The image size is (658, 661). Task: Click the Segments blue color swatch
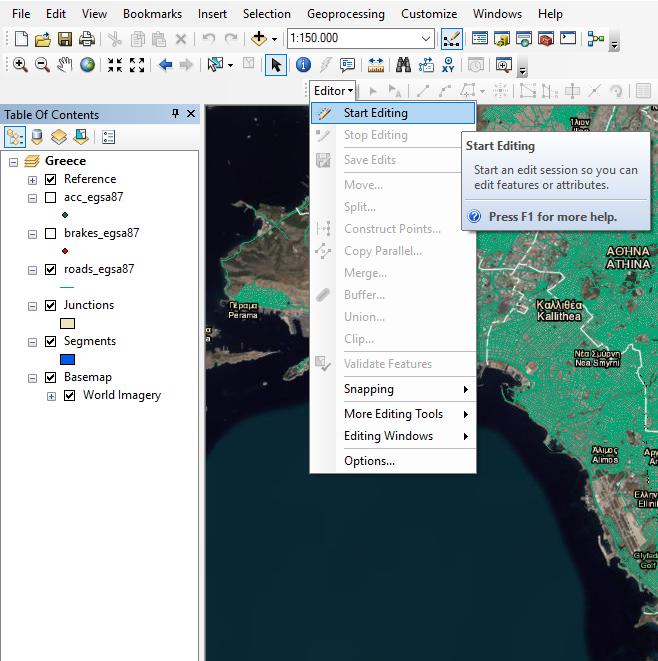click(x=67, y=360)
